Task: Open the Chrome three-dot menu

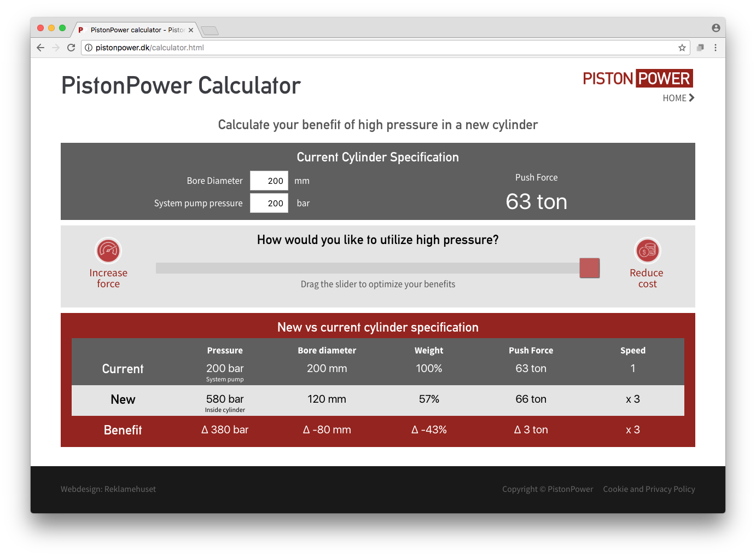Action: tap(716, 48)
